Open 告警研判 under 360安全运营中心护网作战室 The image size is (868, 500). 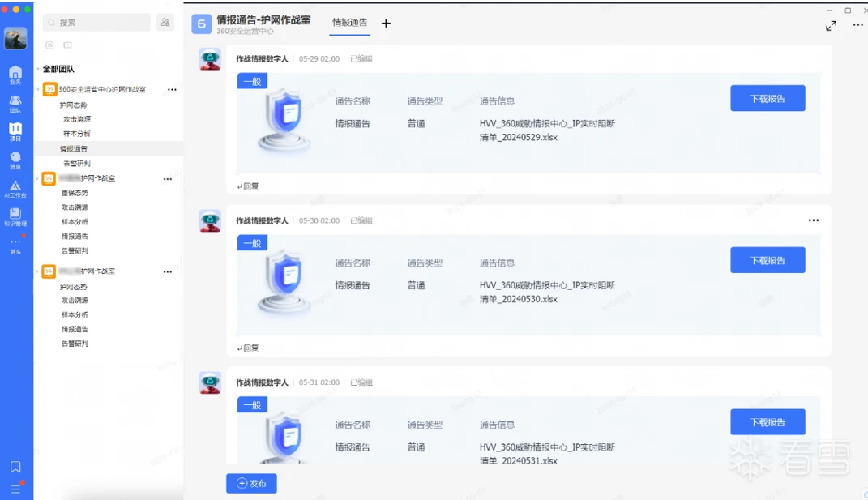point(77,164)
